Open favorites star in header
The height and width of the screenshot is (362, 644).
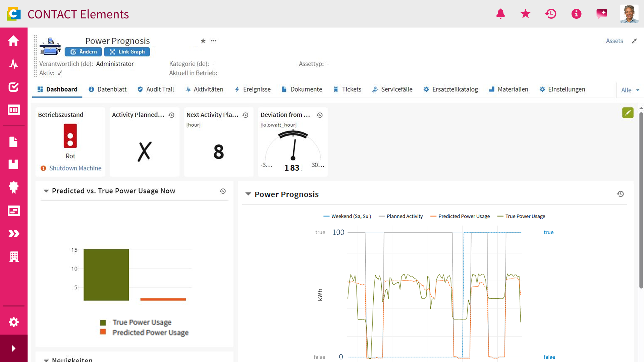pyautogui.click(x=525, y=14)
